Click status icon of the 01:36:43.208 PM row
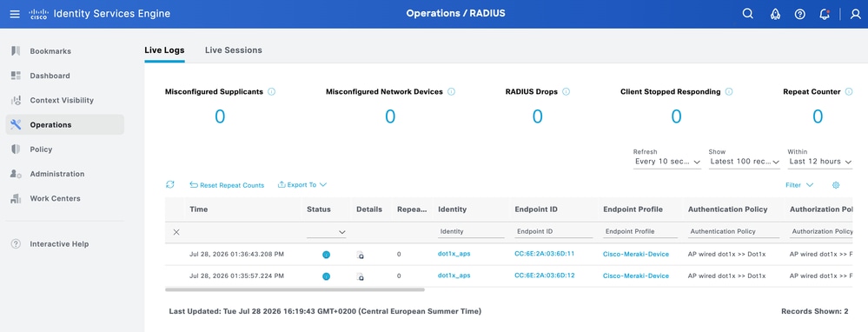The height and width of the screenshot is (332, 868). click(326, 256)
